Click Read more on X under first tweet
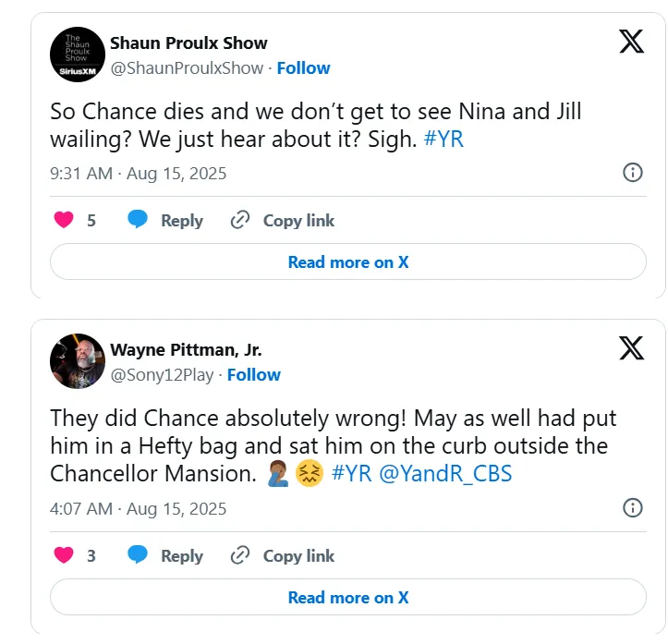The width and height of the screenshot is (668, 644). 347,261
